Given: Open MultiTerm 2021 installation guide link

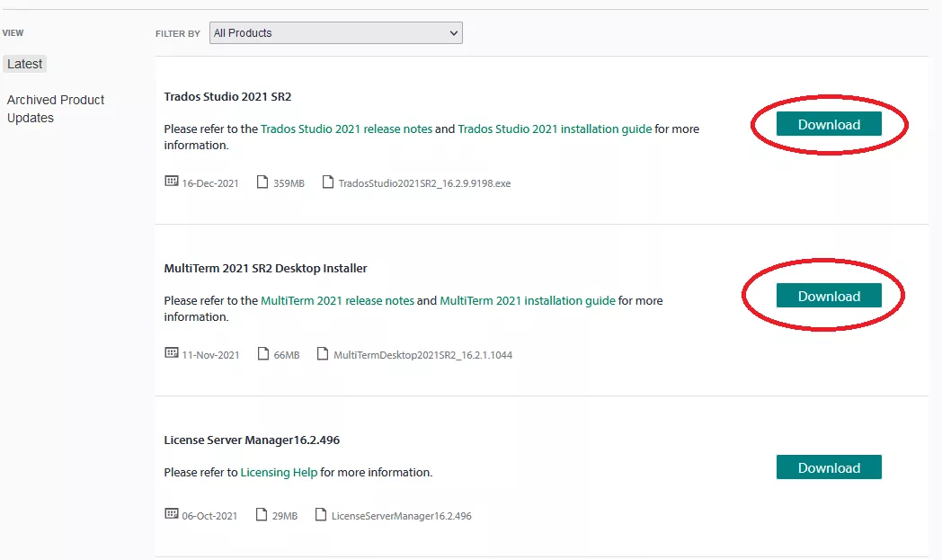Looking at the screenshot, I should (x=528, y=301).
